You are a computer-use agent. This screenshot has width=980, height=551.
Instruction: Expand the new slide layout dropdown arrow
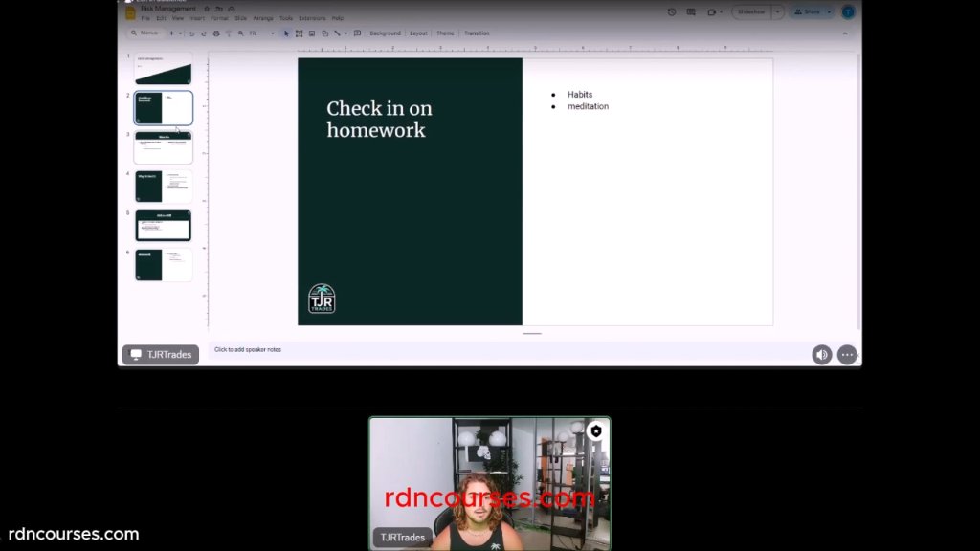(x=180, y=33)
